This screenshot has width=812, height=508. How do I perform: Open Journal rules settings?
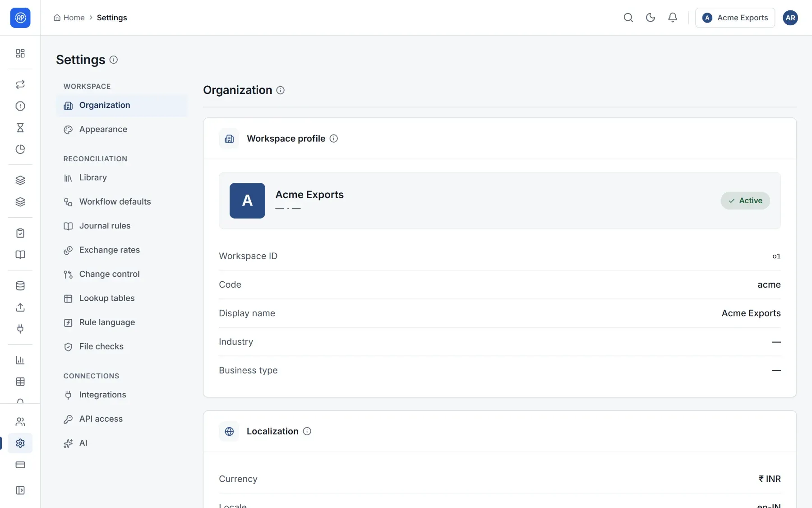click(122, 226)
